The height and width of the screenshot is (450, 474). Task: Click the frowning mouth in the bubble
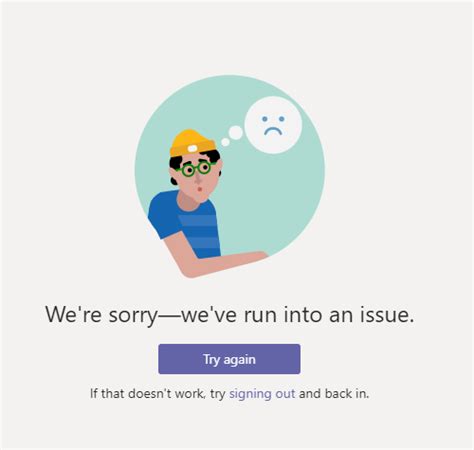[273, 131]
